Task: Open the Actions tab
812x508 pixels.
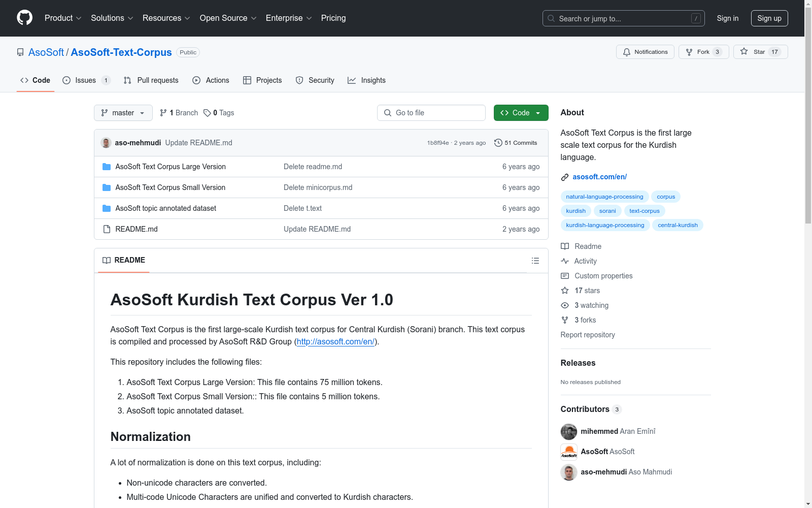Action: pos(211,80)
